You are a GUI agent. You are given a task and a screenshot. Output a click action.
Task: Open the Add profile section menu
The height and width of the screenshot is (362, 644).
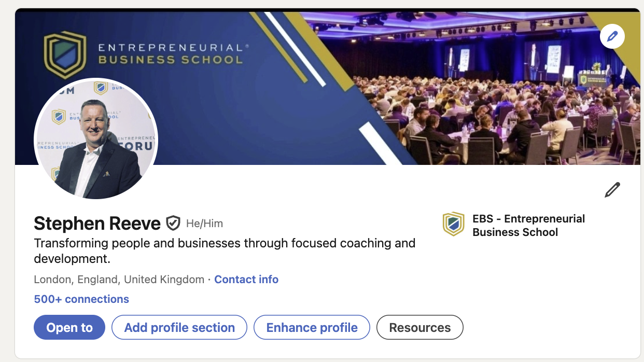[x=179, y=328]
